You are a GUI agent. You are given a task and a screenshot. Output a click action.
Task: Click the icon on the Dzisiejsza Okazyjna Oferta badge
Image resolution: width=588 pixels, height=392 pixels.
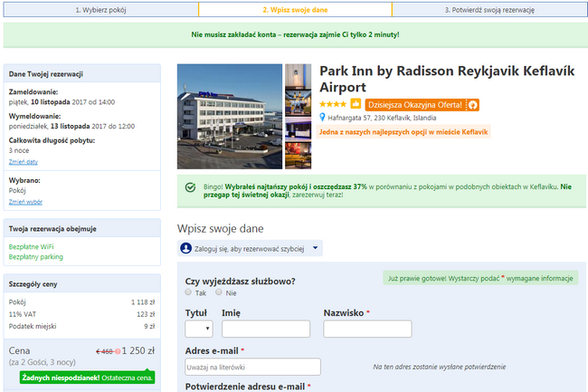click(x=472, y=104)
